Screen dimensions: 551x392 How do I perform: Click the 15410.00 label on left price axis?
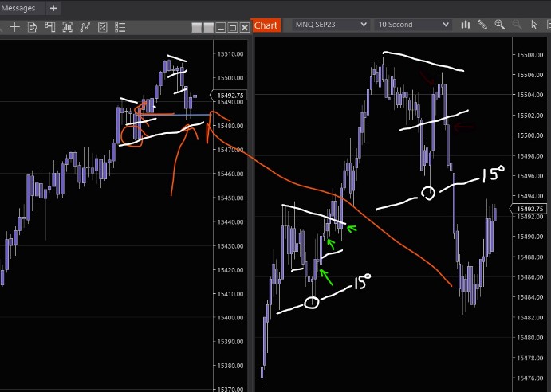(230, 294)
